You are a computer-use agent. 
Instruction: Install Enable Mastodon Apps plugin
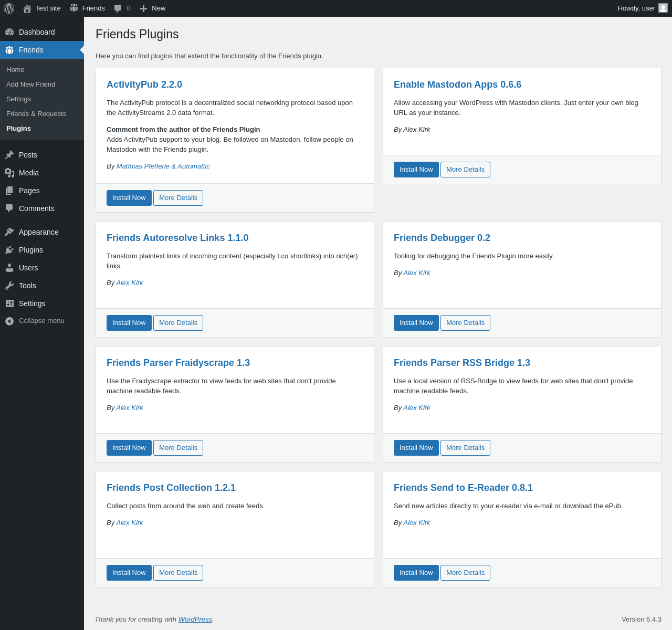point(416,170)
